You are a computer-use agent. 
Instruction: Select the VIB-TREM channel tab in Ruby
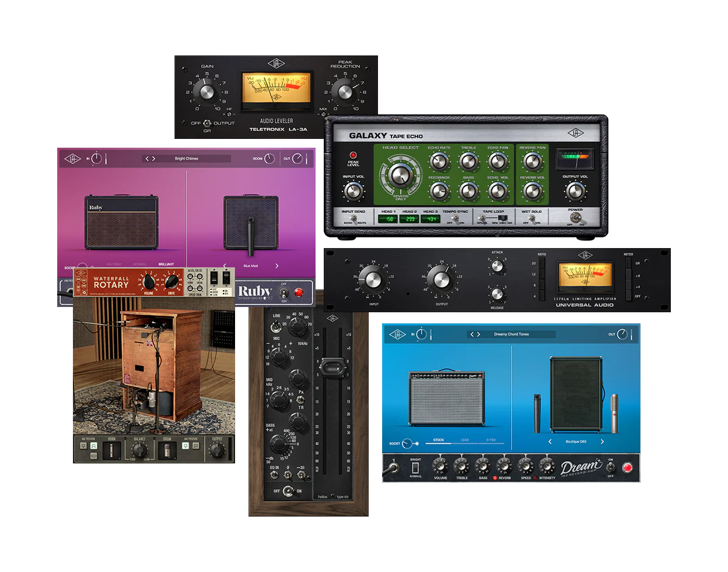pyautogui.click(x=114, y=264)
